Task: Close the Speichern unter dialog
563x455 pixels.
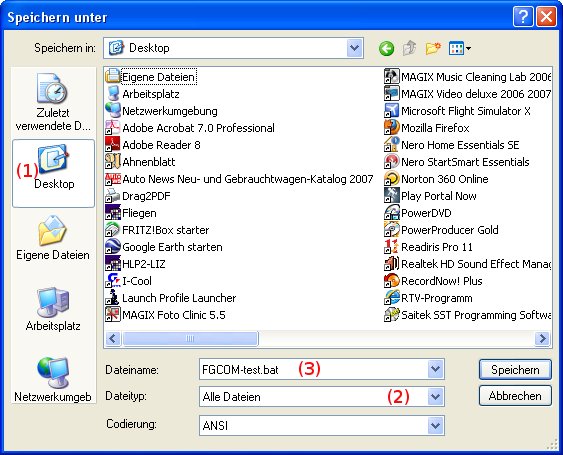Action: tap(546, 17)
